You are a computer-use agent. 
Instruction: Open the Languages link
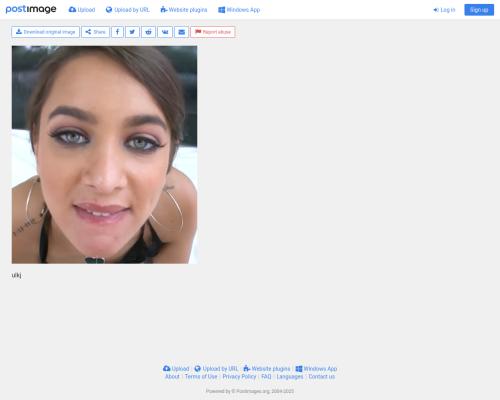pyautogui.click(x=290, y=377)
